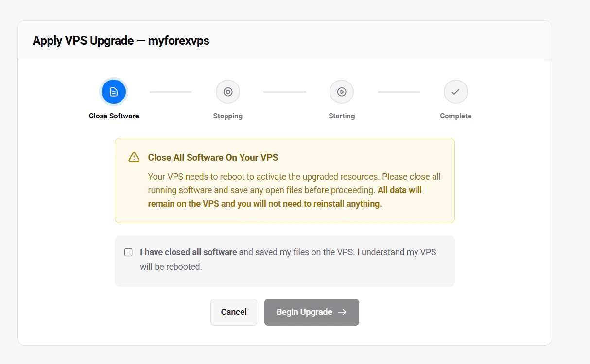Select the Complete checkmark step icon

coord(455,91)
